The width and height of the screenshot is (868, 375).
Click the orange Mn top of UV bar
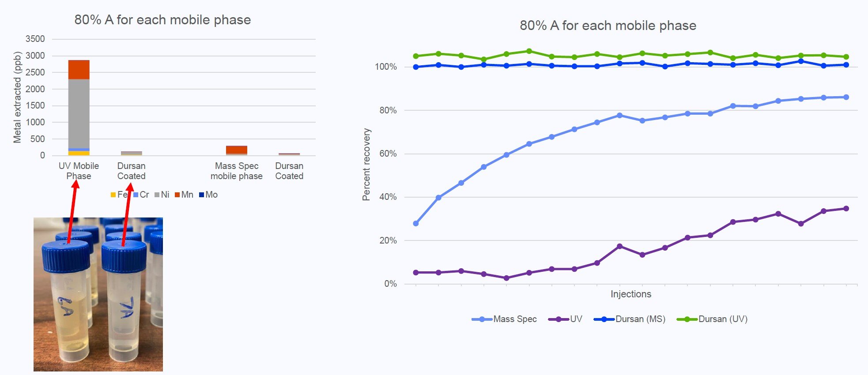point(79,70)
